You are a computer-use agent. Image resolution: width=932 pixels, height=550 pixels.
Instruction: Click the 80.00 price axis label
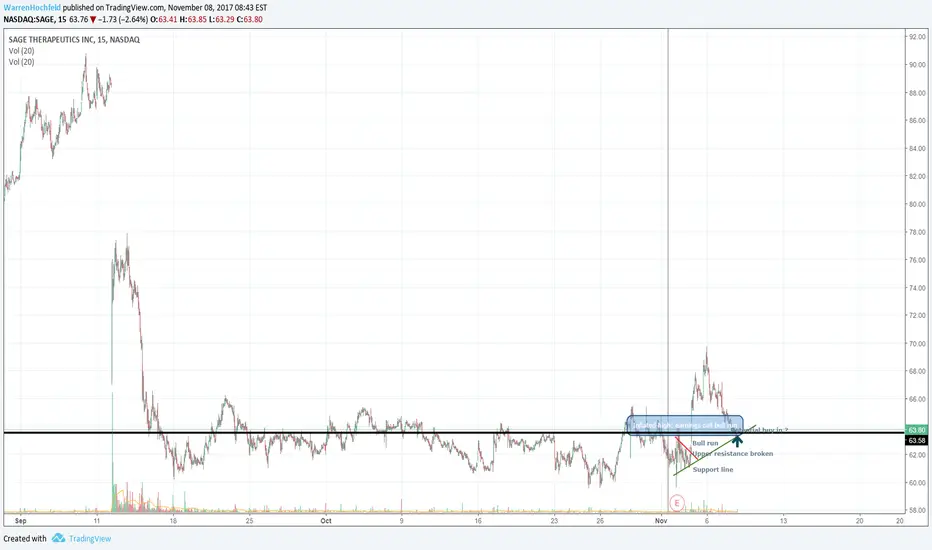(917, 205)
